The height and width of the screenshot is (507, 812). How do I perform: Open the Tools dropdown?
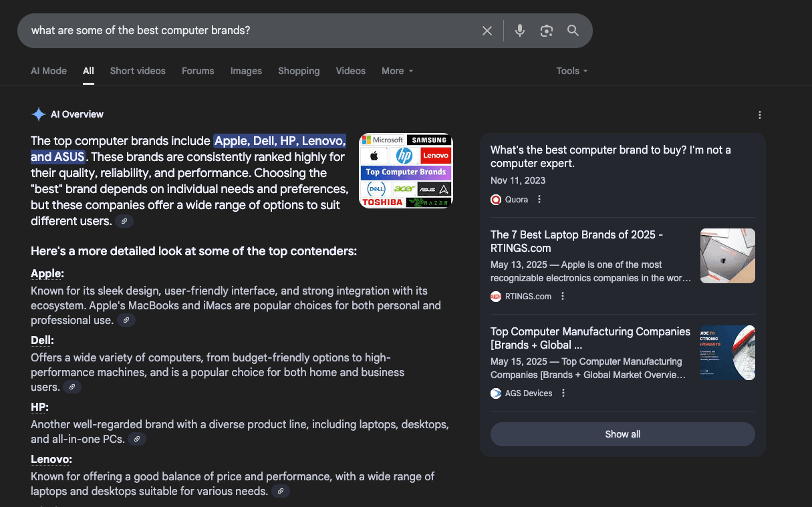click(571, 71)
